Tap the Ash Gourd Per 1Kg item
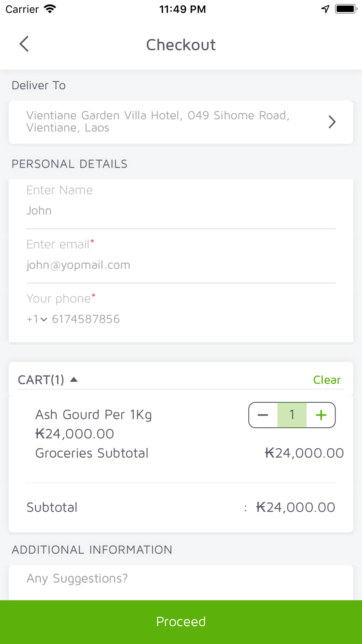The height and width of the screenshot is (644, 362). [x=93, y=414]
